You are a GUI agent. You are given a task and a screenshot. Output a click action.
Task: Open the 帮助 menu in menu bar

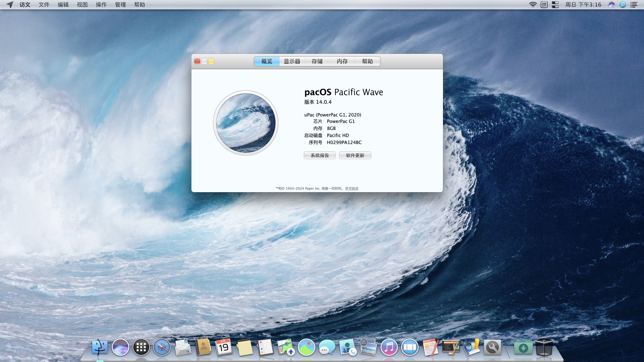click(x=140, y=5)
